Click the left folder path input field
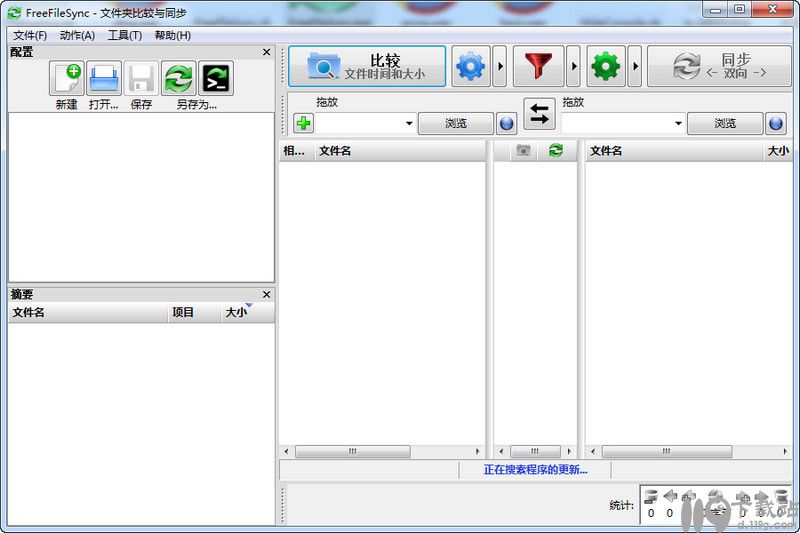This screenshot has height=533, width=800. 360,123
